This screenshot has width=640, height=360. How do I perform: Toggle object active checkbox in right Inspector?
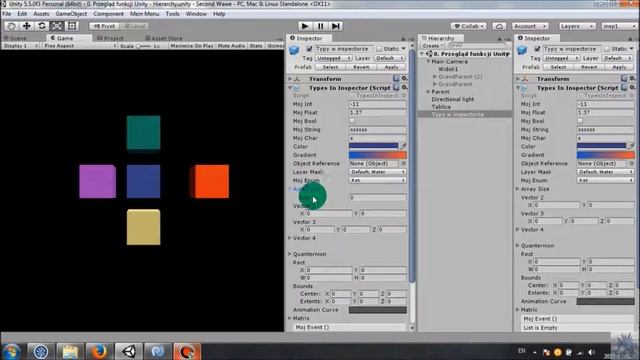point(537,49)
